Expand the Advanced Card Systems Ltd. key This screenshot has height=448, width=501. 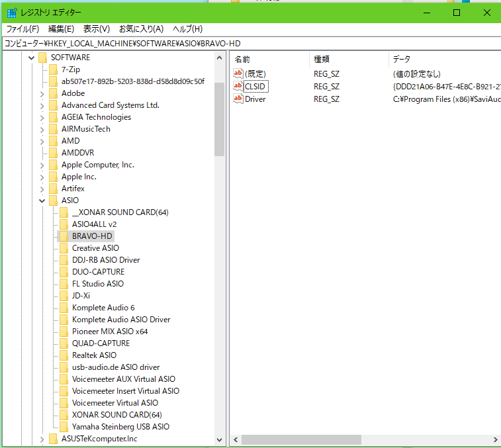point(42,106)
